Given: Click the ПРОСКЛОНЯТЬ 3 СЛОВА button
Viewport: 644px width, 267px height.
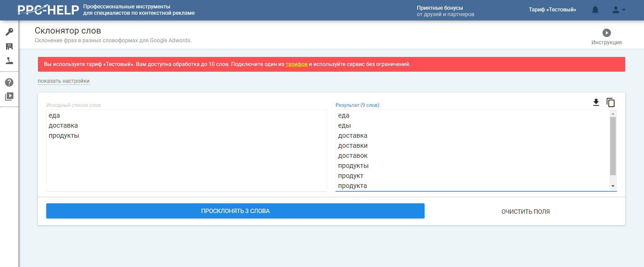Looking at the screenshot, I should click(235, 211).
